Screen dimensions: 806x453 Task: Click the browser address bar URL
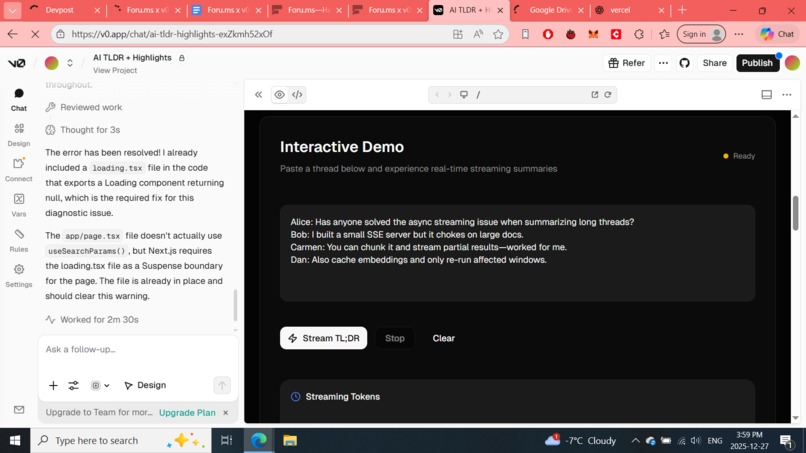click(172, 34)
